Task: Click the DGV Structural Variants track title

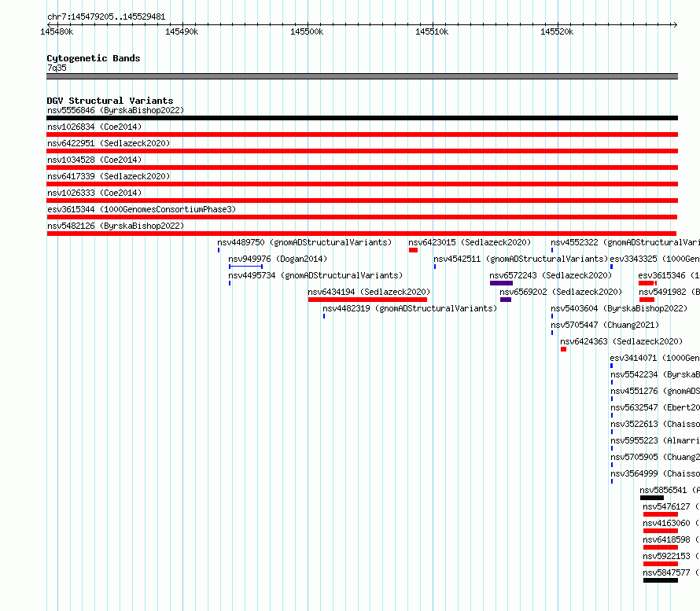Action: pyautogui.click(x=110, y=101)
